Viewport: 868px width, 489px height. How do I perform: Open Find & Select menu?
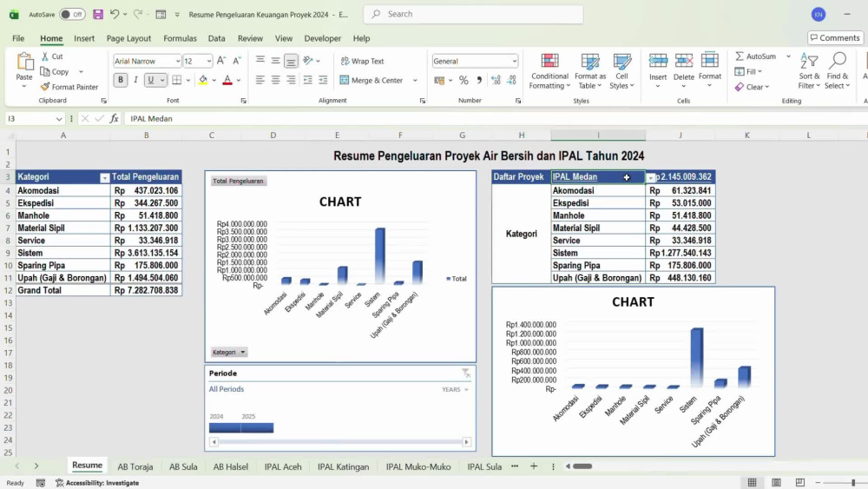837,71
